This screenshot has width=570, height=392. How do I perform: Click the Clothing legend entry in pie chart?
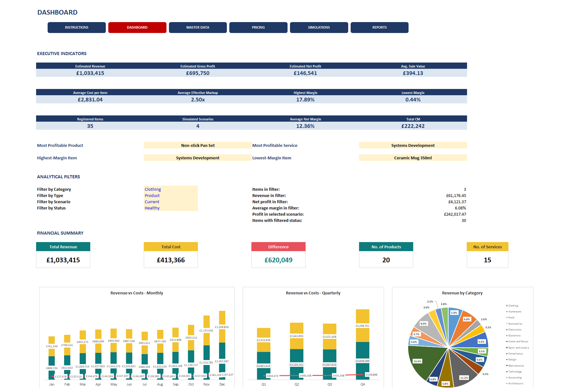pos(512,306)
